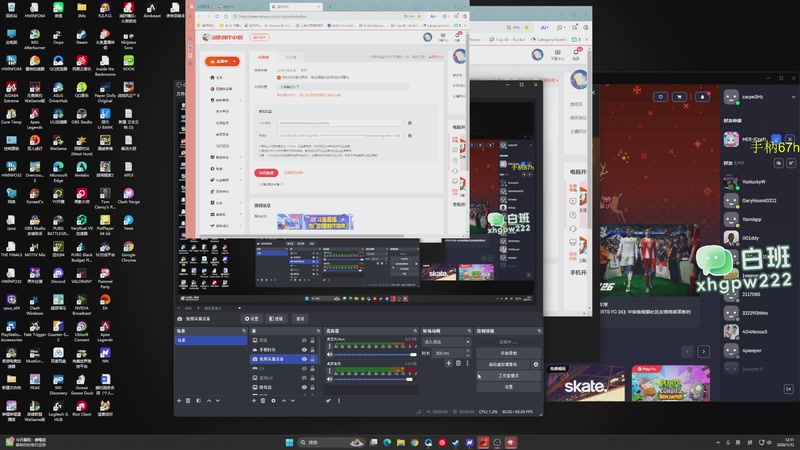The width and height of the screenshot is (800, 450).
Task: Open first Douyu sidebar home item
Action: 216,78
